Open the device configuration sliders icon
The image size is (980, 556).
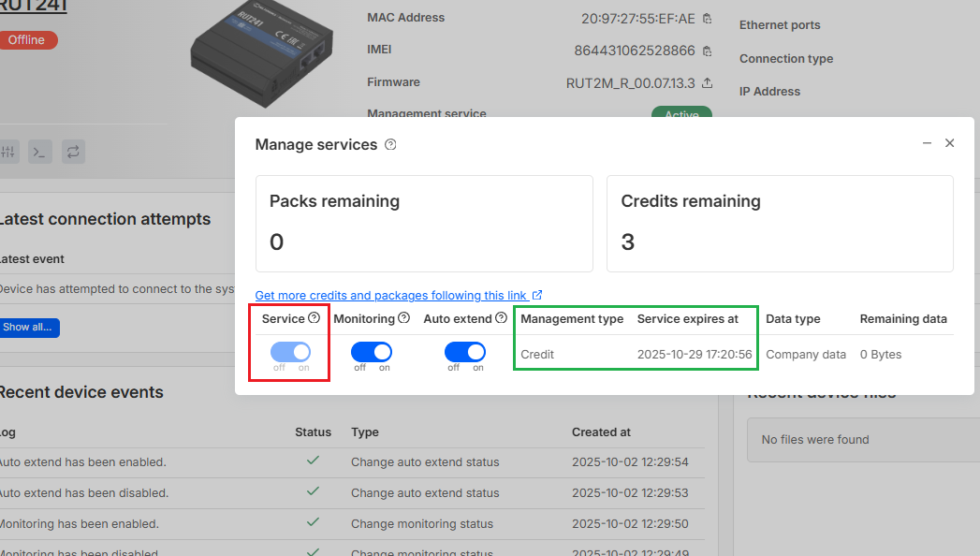click(x=7, y=152)
